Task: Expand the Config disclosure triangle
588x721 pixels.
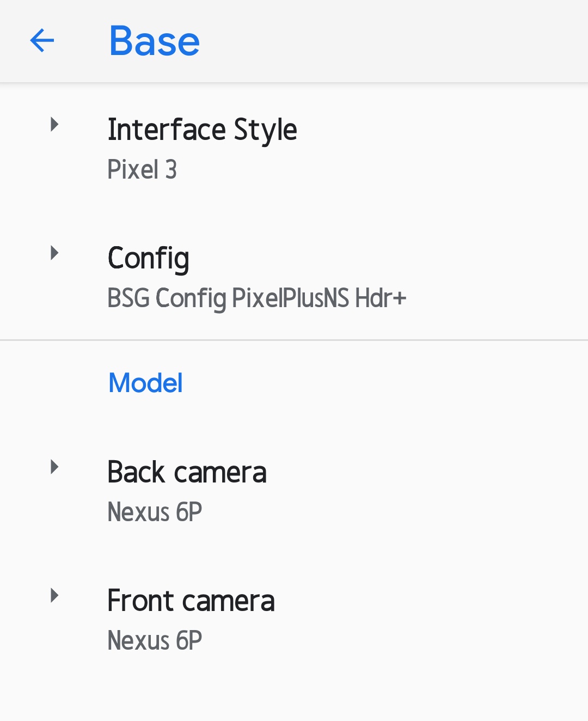Action: tap(54, 253)
